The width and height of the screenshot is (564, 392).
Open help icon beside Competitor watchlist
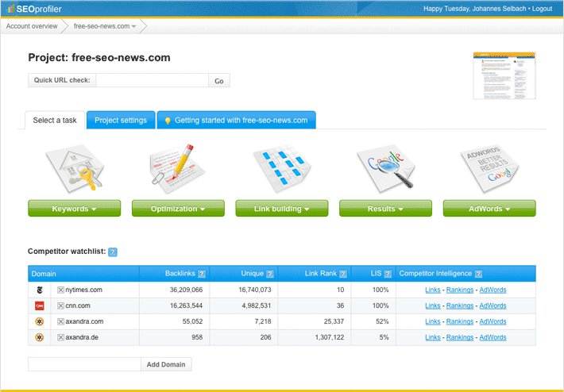(113, 252)
